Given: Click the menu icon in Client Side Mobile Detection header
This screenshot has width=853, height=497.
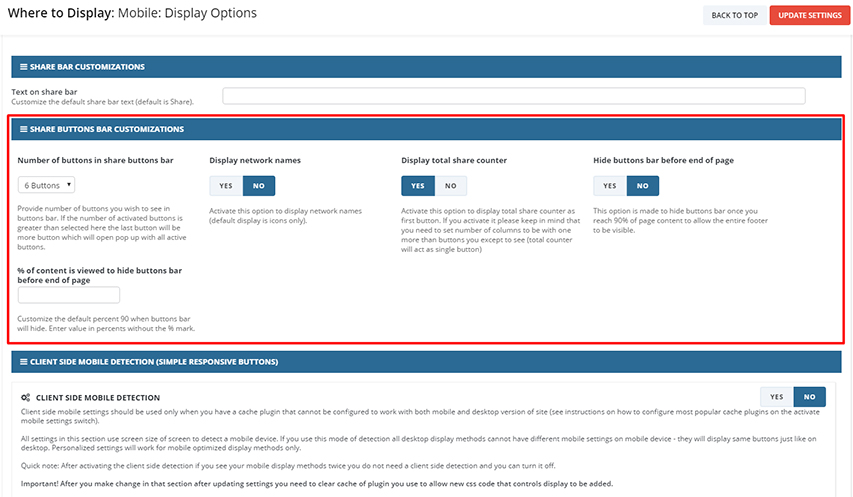Looking at the screenshot, I should click(23, 361).
